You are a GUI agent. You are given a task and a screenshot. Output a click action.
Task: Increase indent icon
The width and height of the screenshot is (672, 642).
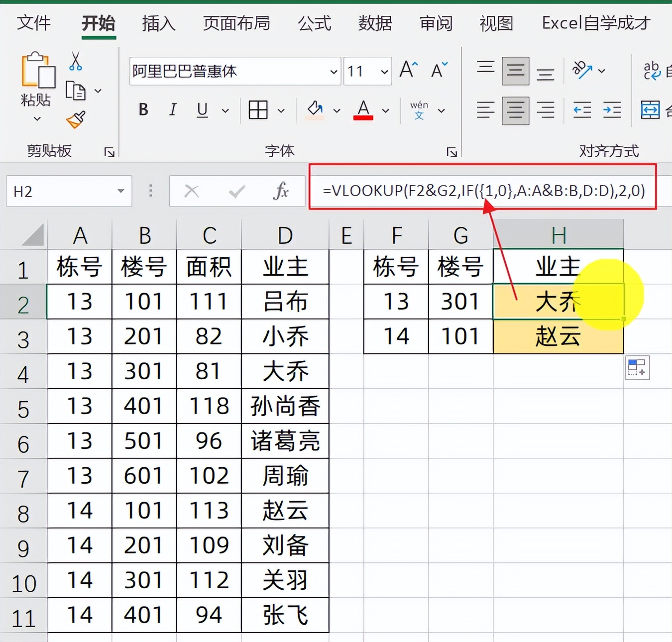pos(612,110)
